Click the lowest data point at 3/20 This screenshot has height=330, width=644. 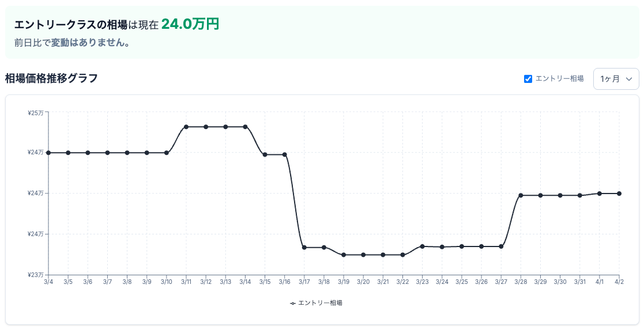pyautogui.click(x=363, y=255)
